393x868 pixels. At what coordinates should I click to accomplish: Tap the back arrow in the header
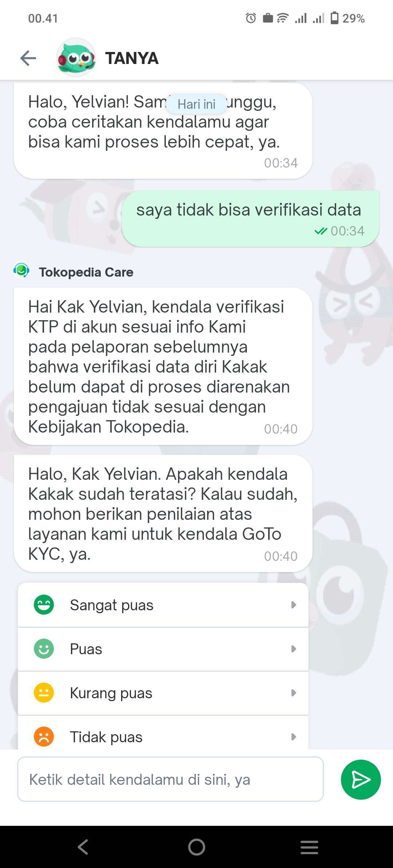point(28,58)
